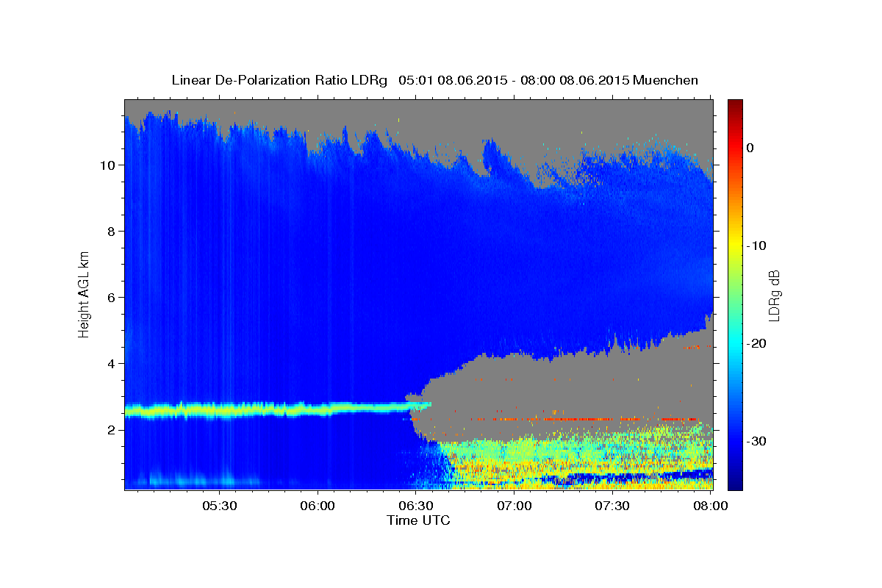Click the plot title 'Linear De-Polarization Ratio LDRg'

279,80
